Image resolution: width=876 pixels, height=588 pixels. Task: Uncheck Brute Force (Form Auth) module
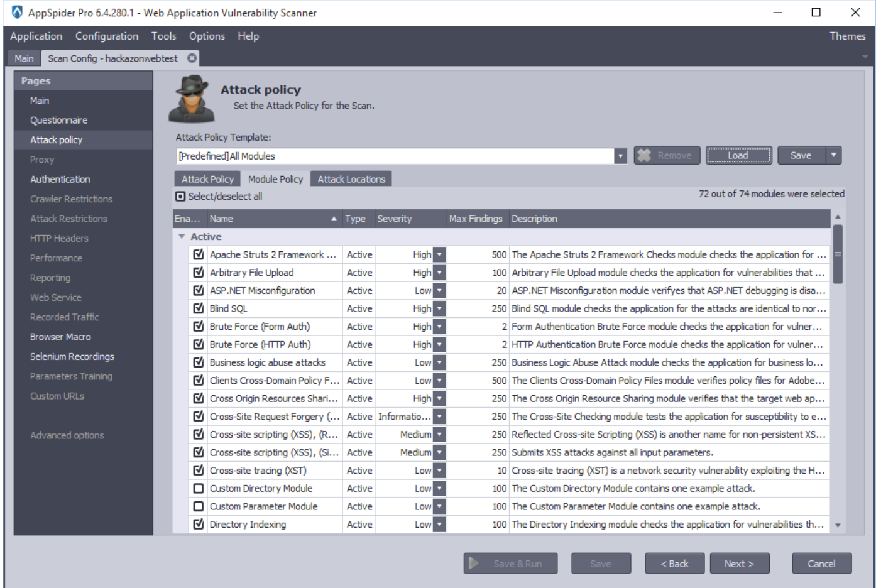pyautogui.click(x=199, y=327)
